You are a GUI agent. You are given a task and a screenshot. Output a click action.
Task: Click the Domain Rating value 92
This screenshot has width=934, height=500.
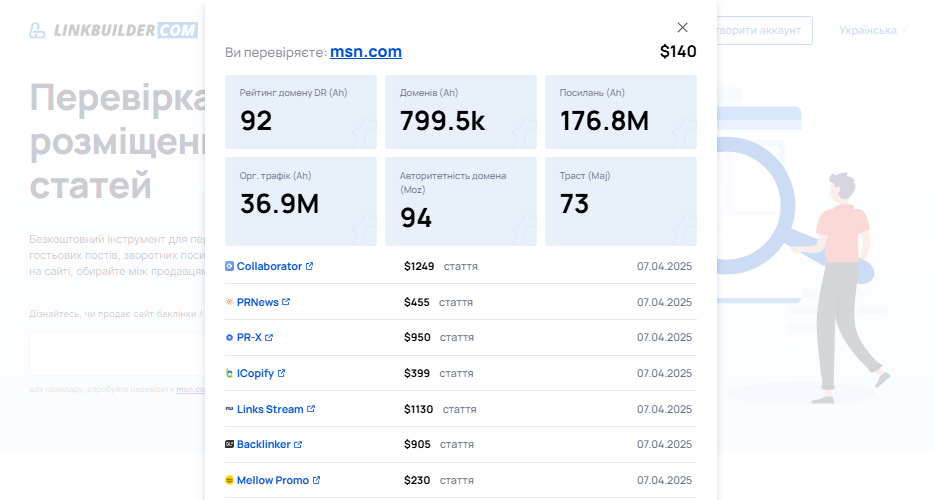pos(256,121)
